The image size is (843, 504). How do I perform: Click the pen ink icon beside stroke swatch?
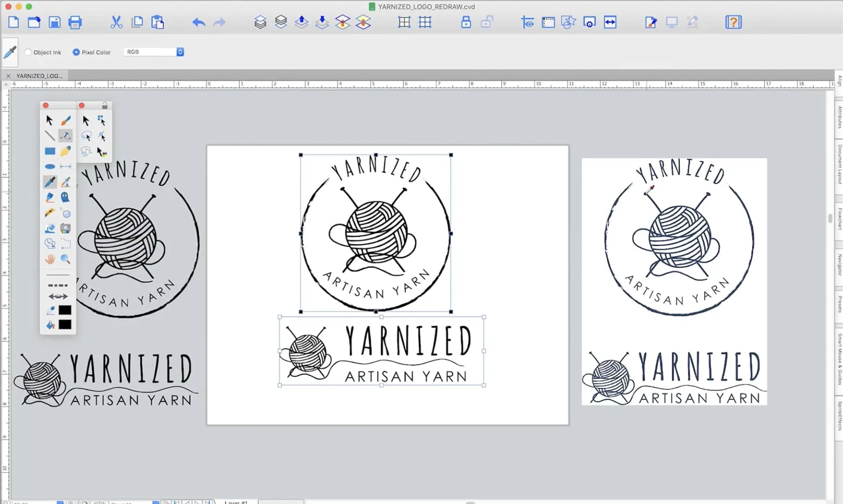click(50, 310)
